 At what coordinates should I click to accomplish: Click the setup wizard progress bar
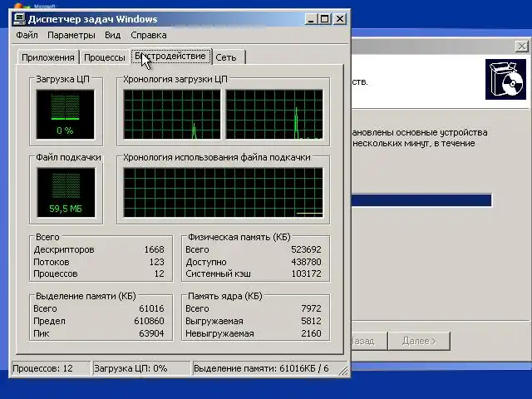[x=421, y=199]
